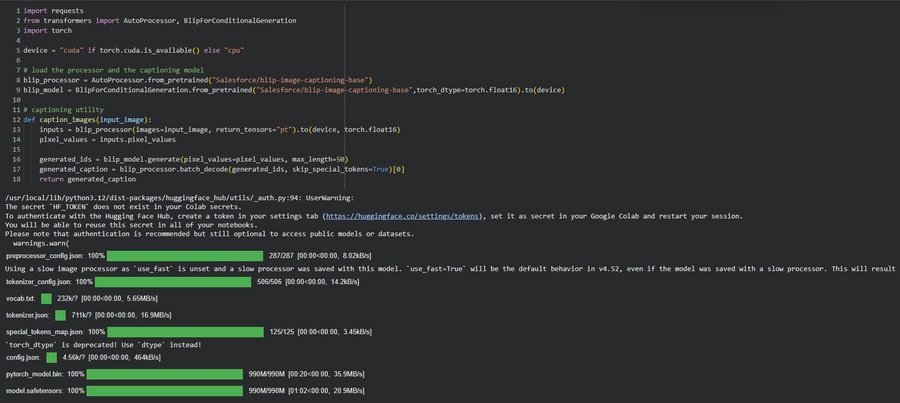Click the tokenizer_config.json progress bar
This screenshot has width=900, height=403.
point(179,283)
